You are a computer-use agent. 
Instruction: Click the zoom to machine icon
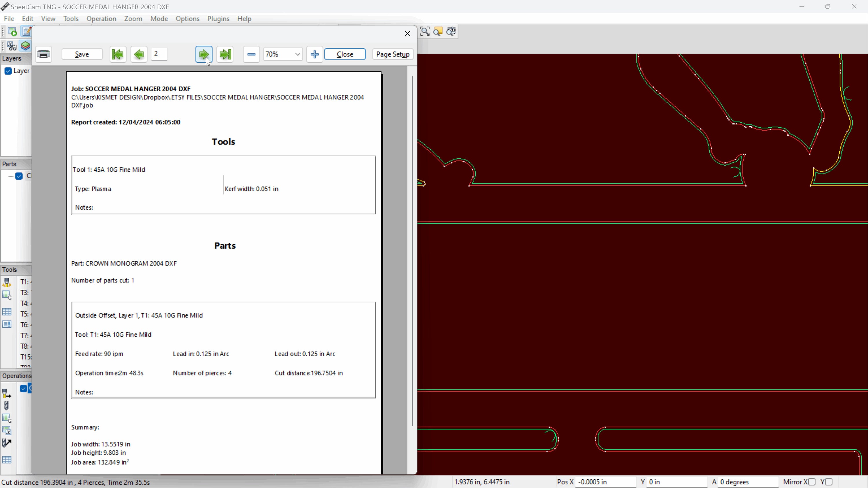[451, 31]
